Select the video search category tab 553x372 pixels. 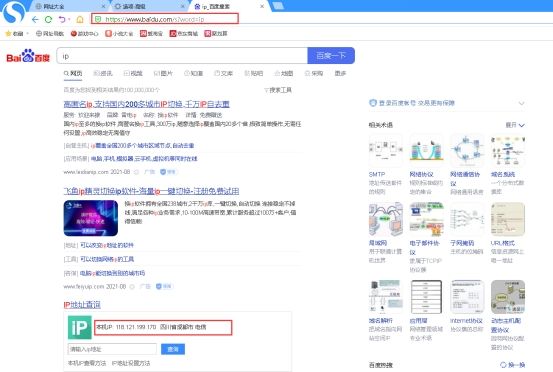[133, 73]
